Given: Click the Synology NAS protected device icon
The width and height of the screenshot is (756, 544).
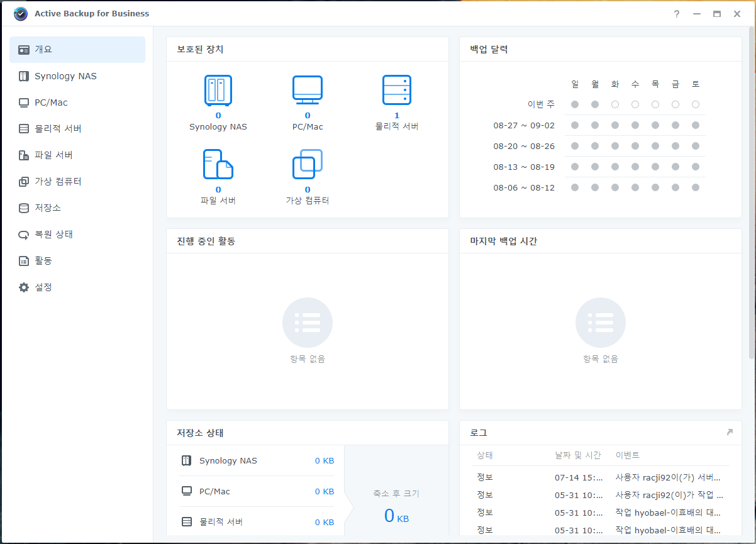Looking at the screenshot, I should [x=218, y=90].
